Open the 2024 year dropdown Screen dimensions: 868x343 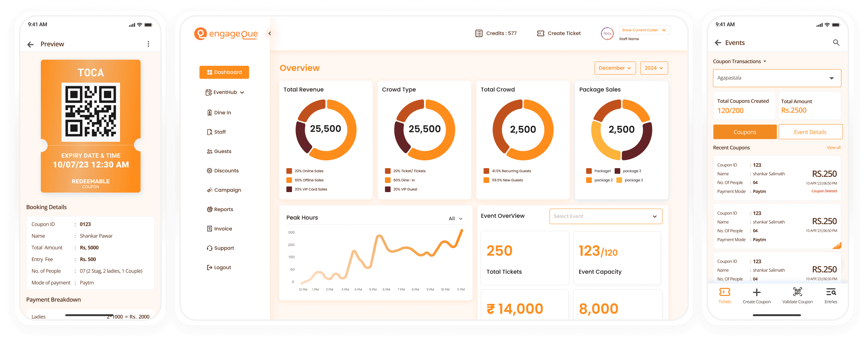654,68
